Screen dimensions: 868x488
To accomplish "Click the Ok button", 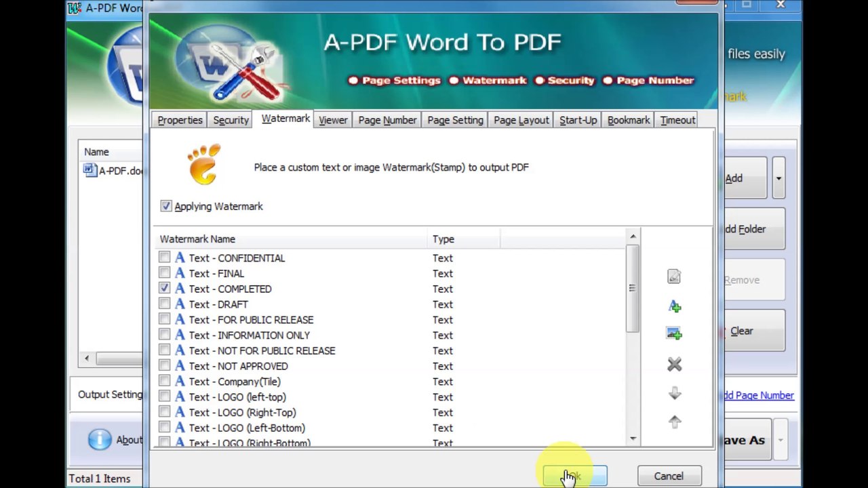I will (575, 476).
